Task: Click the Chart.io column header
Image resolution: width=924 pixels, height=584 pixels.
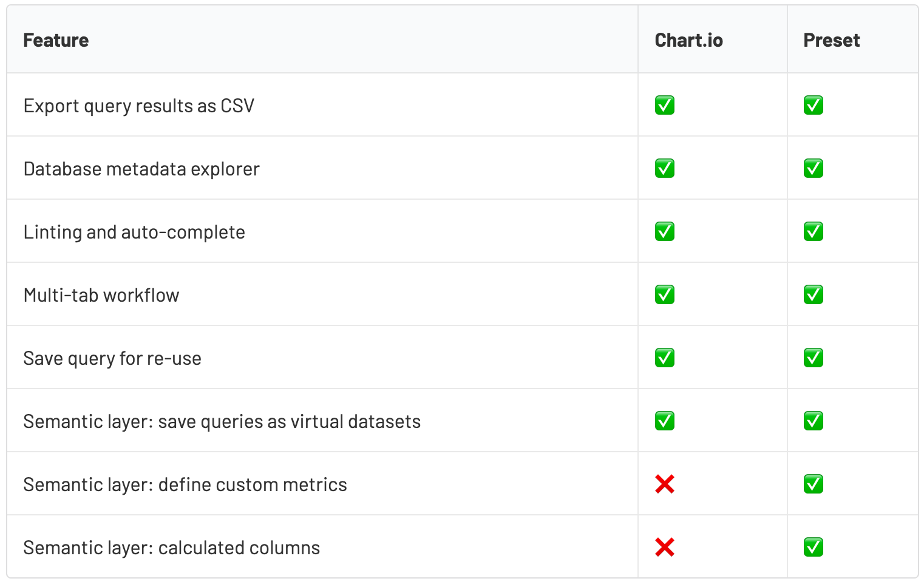Action: 688,40
